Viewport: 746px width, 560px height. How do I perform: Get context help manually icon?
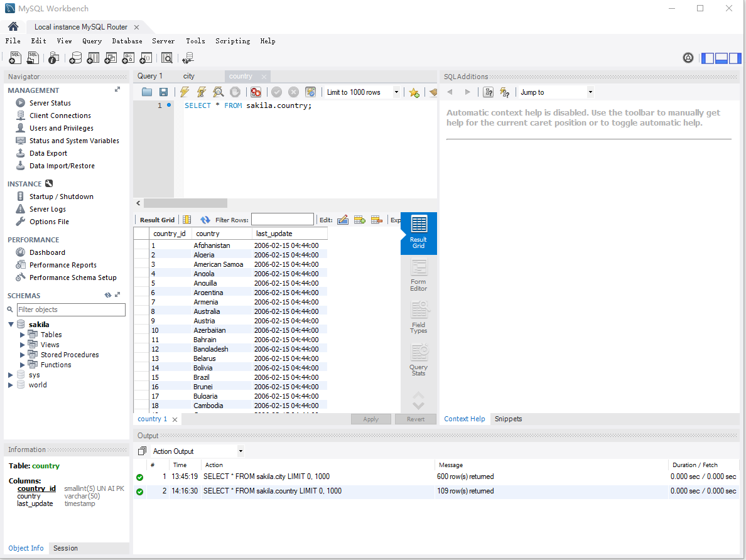[488, 92]
